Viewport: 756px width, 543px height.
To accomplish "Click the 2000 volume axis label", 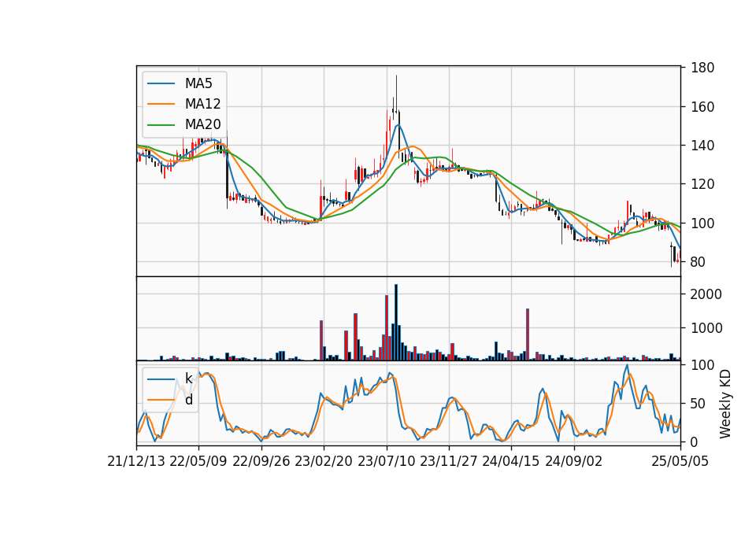I will [x=706, y=294].
